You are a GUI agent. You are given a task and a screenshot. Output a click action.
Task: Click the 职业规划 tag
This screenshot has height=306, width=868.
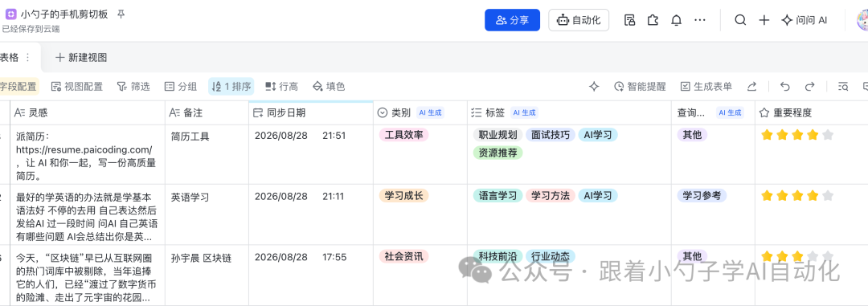497,134
